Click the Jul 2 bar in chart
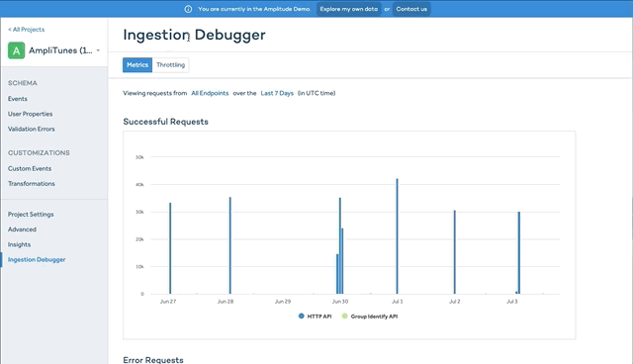 455,252
